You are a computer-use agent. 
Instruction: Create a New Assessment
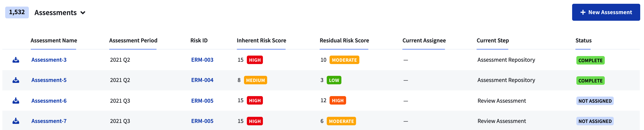[x=606, y=12]
